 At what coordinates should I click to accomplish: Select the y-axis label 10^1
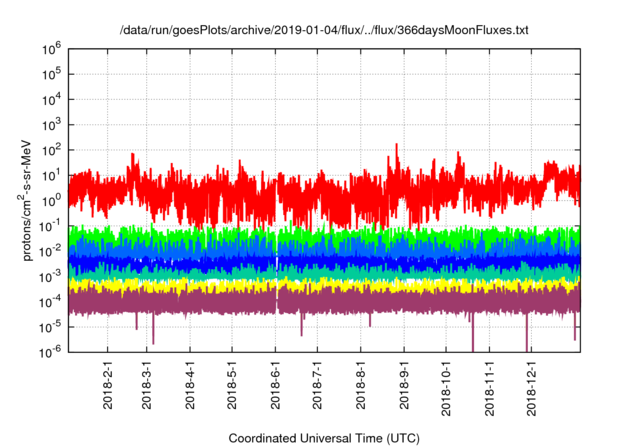point(52,175)
